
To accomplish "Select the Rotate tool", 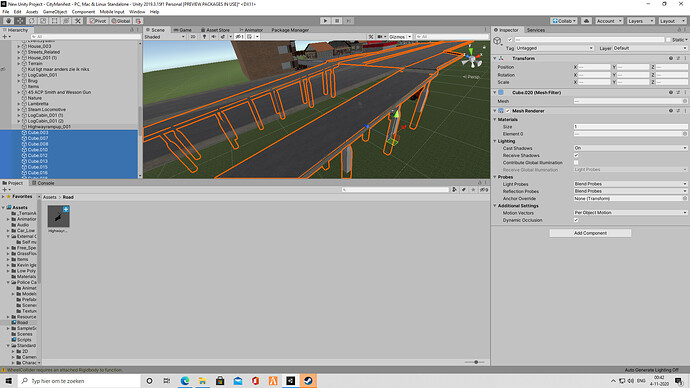I will click(x=31, y=21).
